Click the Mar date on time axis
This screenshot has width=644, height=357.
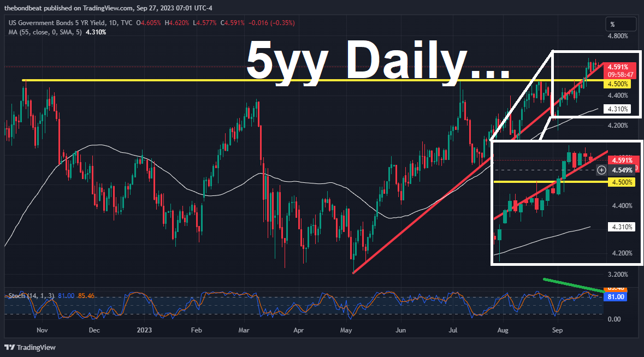pyautogui.click(x=244, y=330)
